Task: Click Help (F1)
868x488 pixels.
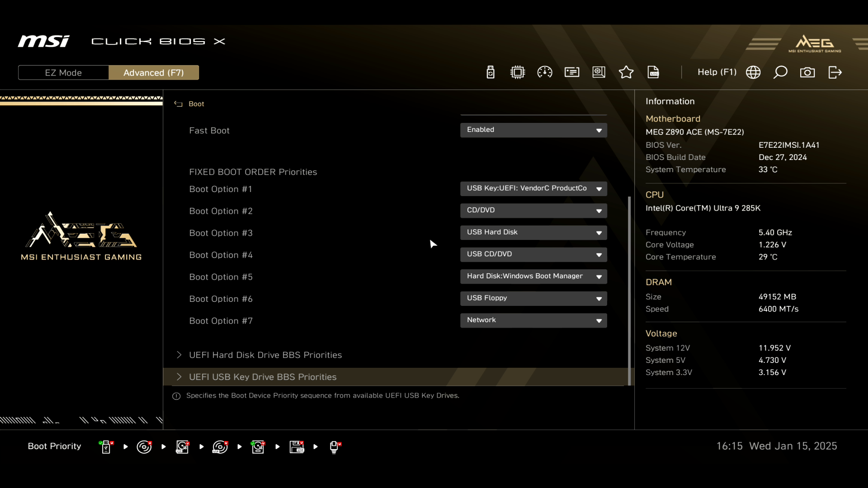Action: click(x=717, y=72)
